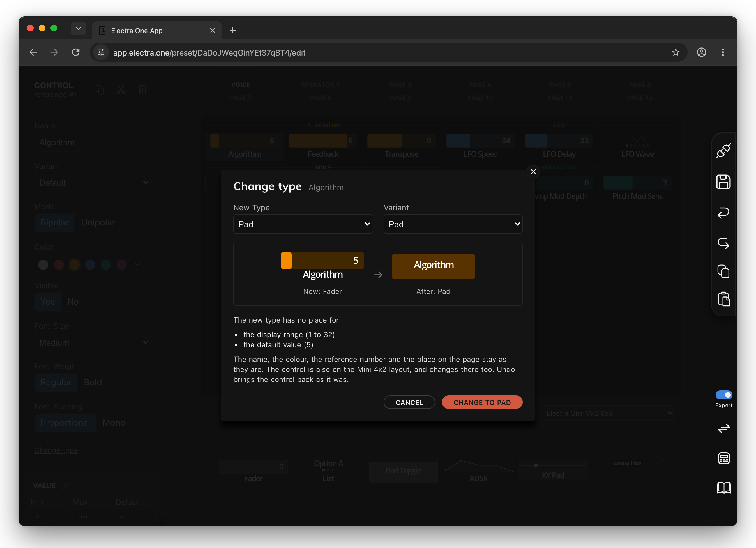Choose Mono font spacing

click(x=114, y=422)
